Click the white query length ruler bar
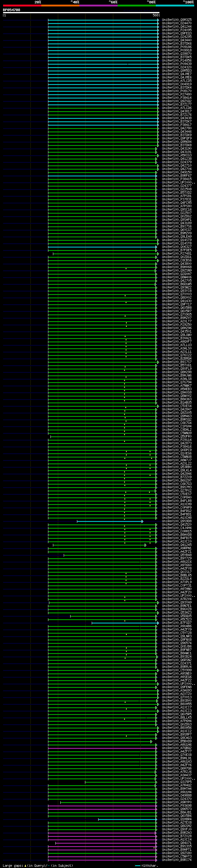This screenshot has width=197, height=868. click(81, 12)
